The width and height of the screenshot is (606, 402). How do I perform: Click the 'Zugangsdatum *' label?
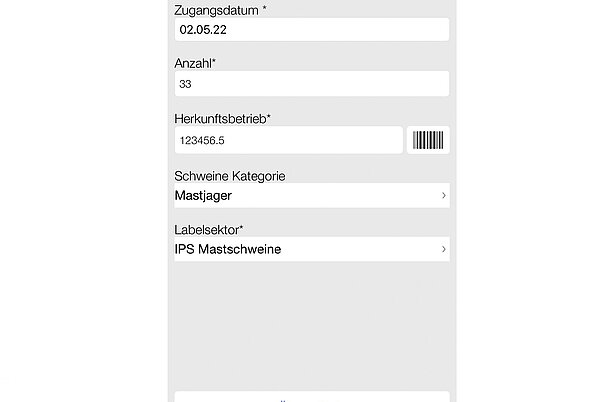click(220, 10)
